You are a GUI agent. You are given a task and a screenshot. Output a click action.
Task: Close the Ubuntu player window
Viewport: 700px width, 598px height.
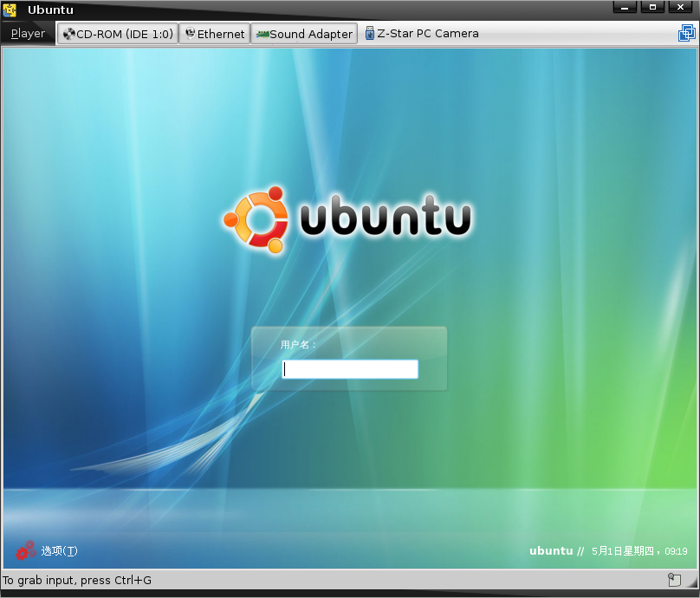click(x=680, y=7)
